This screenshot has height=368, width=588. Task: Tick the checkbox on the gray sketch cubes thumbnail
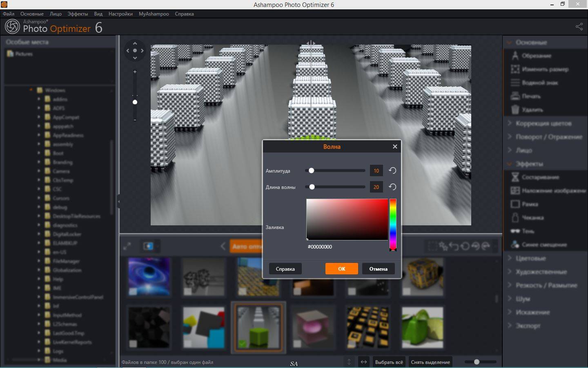(x=187, y=292)
